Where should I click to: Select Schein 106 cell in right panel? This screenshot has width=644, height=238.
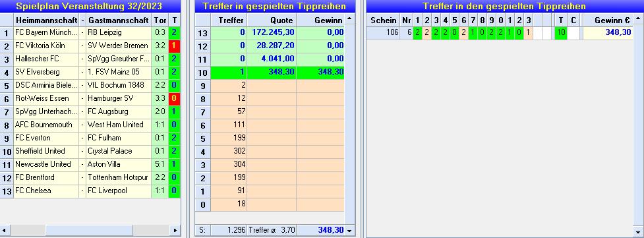(x=383, y=34)
